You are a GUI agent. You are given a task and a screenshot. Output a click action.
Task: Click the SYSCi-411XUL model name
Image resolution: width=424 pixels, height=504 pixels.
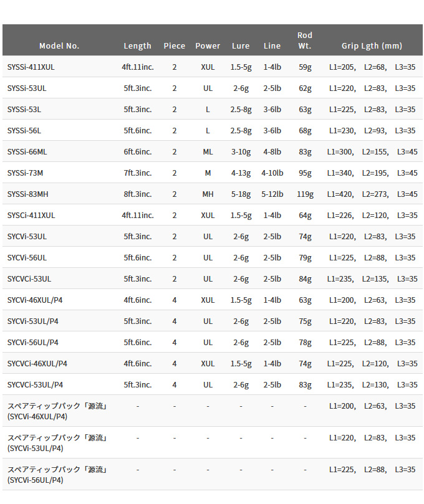tap(31, 216)
